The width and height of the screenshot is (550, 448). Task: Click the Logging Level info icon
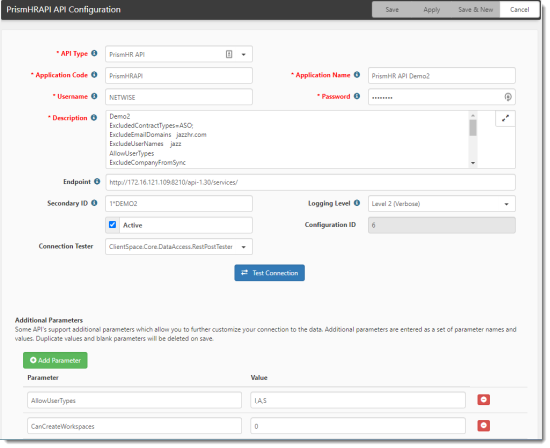(357, 203)
